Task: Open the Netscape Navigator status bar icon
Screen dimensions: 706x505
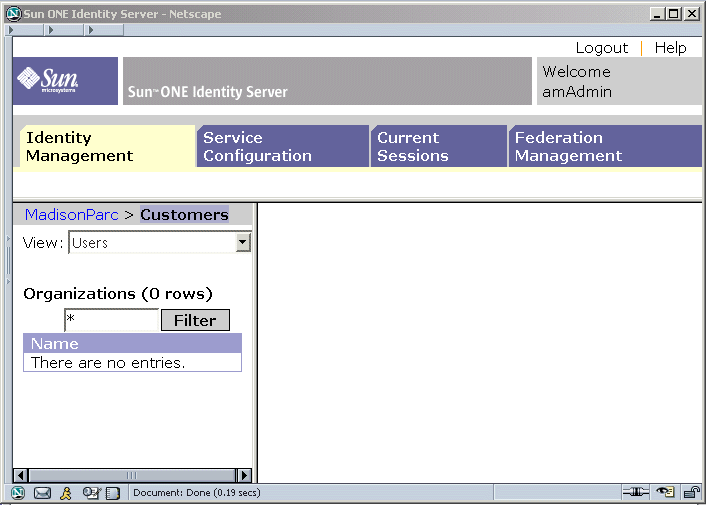Action: tap(18, 493)
